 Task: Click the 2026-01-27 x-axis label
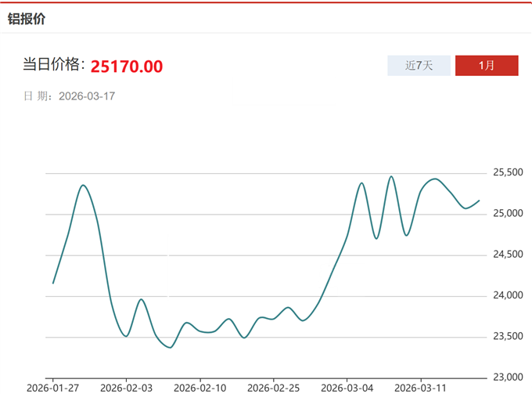point(52,387)
